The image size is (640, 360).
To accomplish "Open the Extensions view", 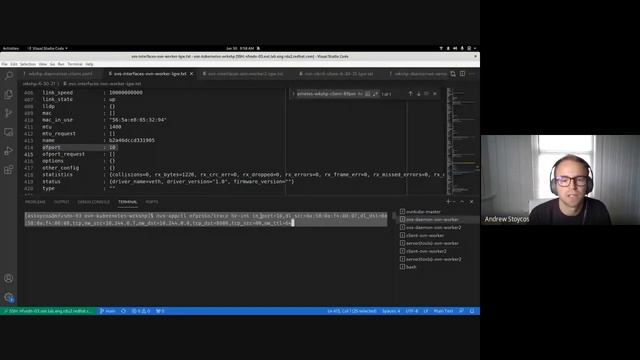I will pyautogui.click(x=9, y=170).
